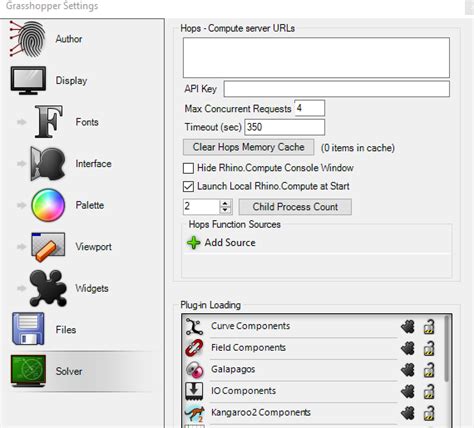
Task: Click the Child Process Count button
Action: [295, 207]
